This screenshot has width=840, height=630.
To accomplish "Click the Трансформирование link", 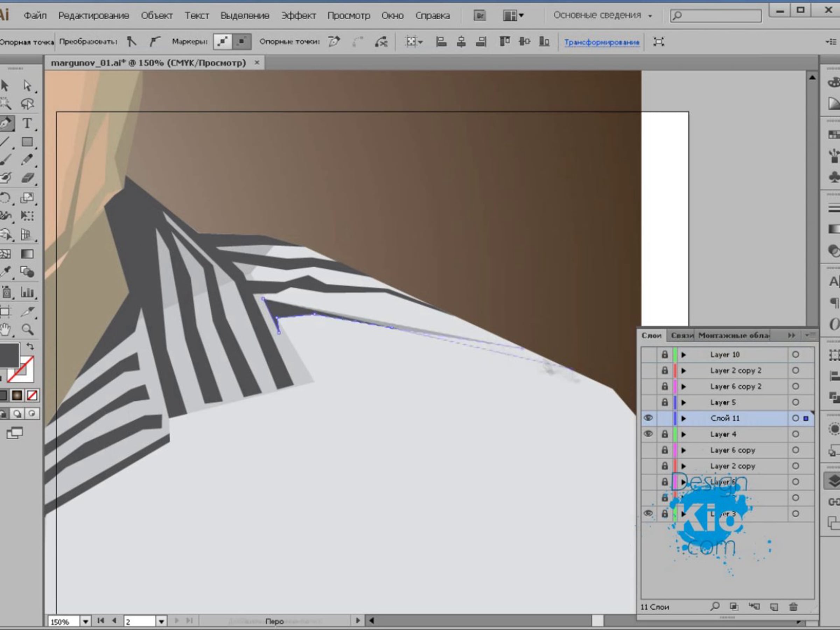I will point(602,42).
